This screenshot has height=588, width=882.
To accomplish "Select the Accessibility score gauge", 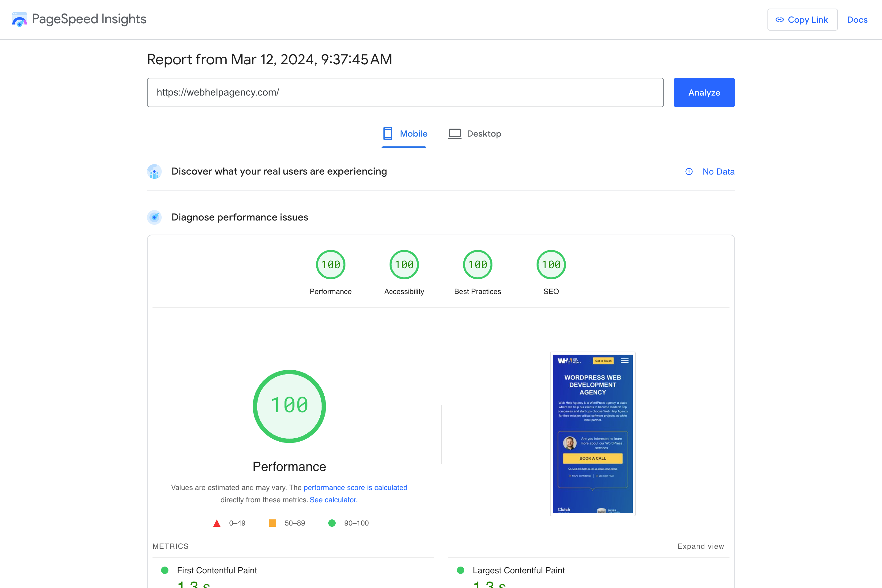I will [x=404, y=265].
